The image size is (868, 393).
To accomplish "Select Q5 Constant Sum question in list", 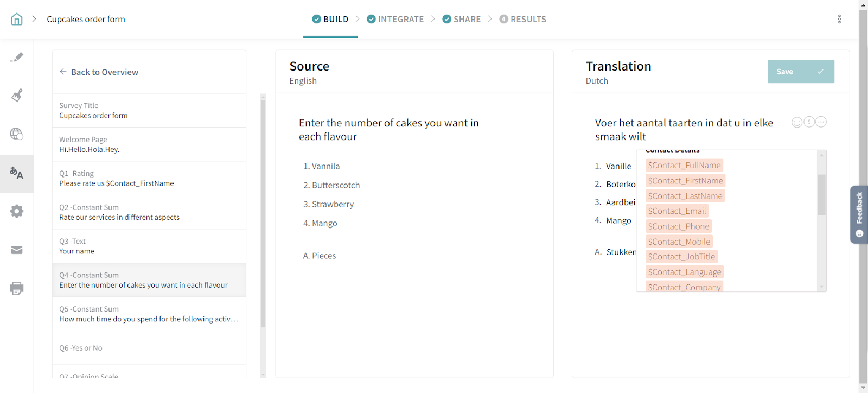I will (149, 314).
